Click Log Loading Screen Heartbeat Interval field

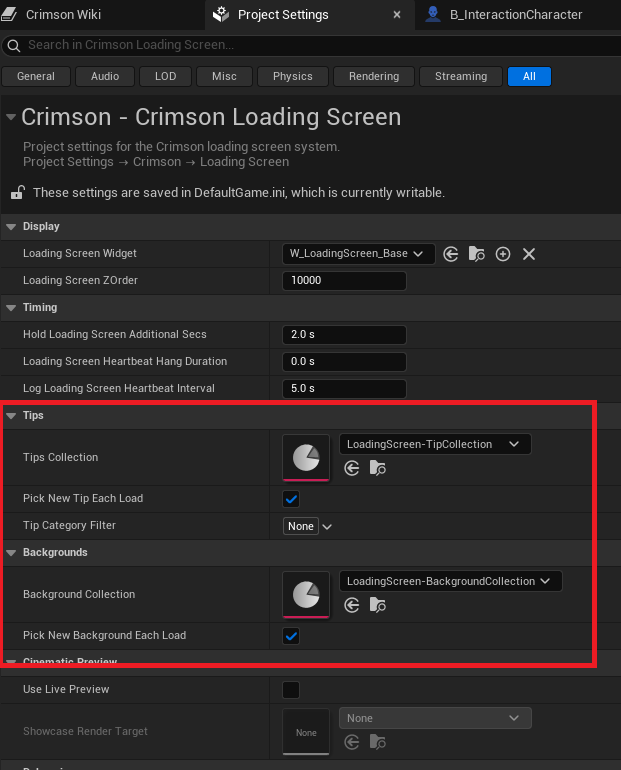[344, 389]
